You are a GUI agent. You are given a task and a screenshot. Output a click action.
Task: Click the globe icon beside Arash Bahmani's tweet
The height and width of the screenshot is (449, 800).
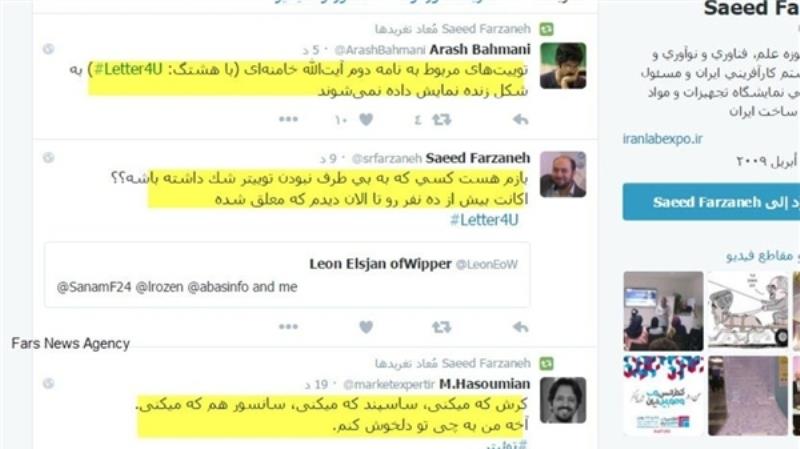click(48, 49)
